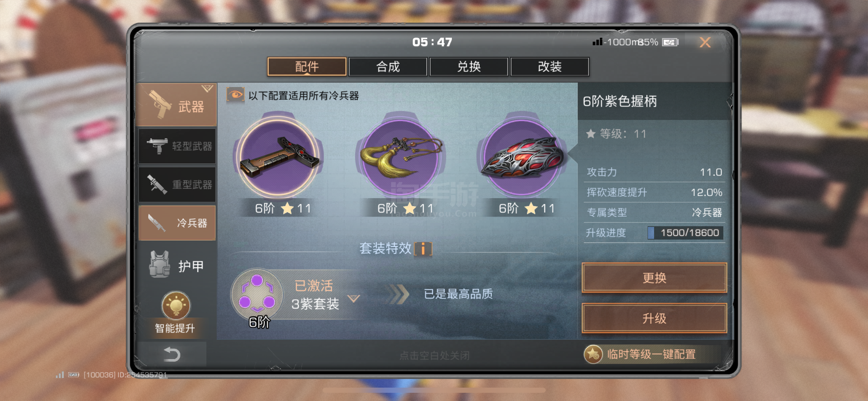Open the 护甲 armor category

[177, 265]
